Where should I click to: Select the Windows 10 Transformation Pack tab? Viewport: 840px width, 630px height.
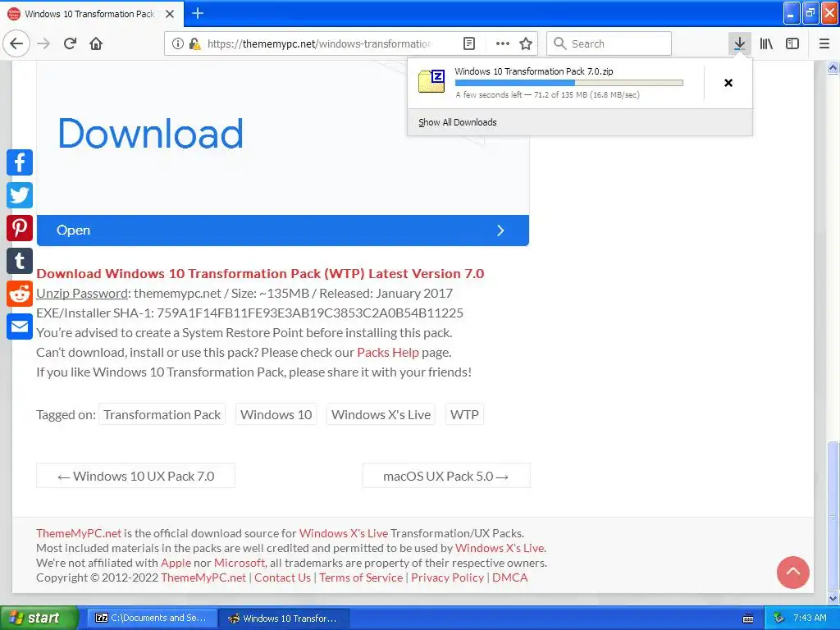pyautogui.click(x=91, y=14)
